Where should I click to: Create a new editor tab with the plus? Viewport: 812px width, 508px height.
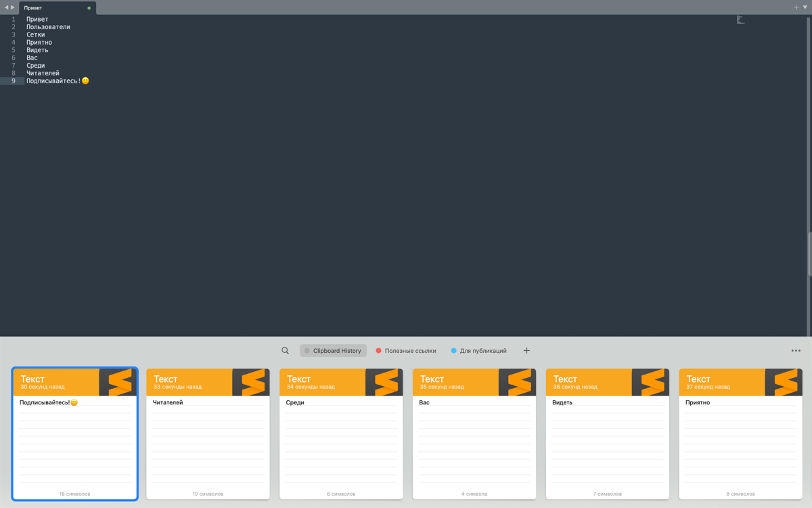coord(796,7)
